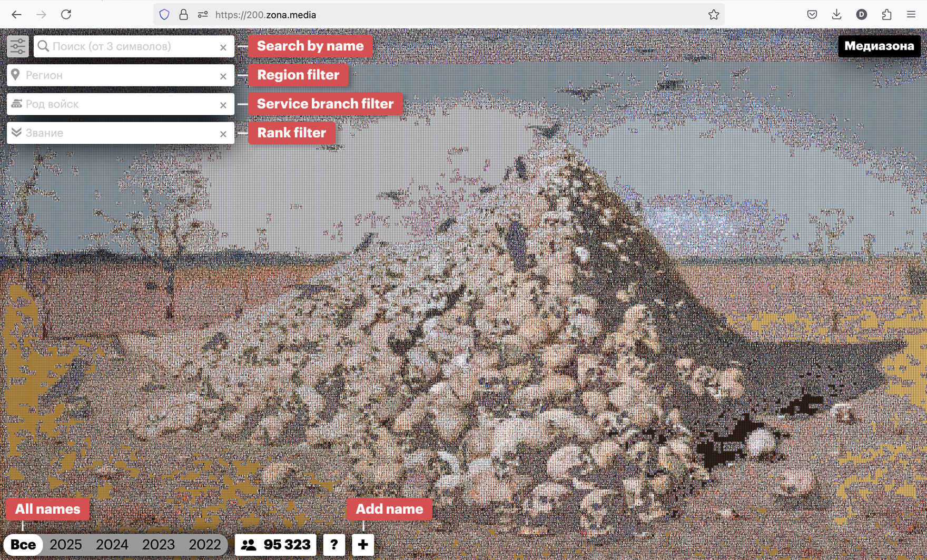Screen dimensions: 927x560
Task: Open the question mark help button
Action: [x=334, y=545]
